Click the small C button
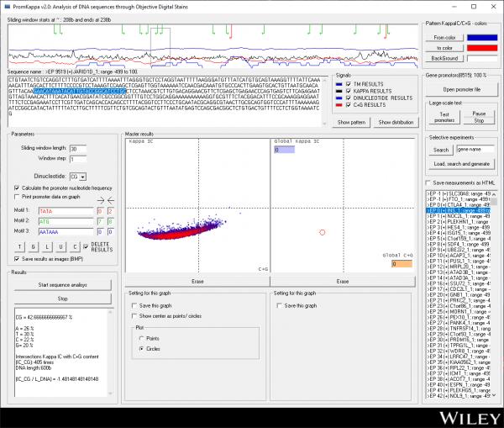Viewport: 504px width, 428px height. tap(75, 247)
